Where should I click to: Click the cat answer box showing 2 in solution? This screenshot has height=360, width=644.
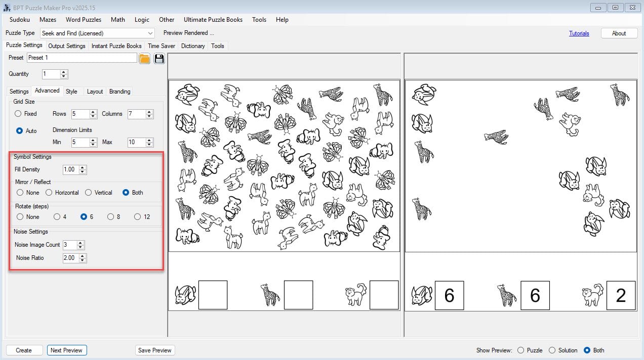click(621, 295)
